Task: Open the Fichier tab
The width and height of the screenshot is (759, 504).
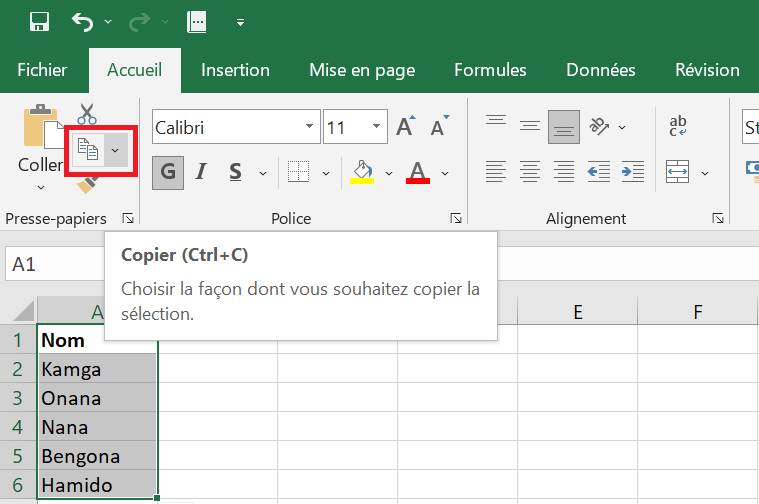Action: click(x=42, y=70)
